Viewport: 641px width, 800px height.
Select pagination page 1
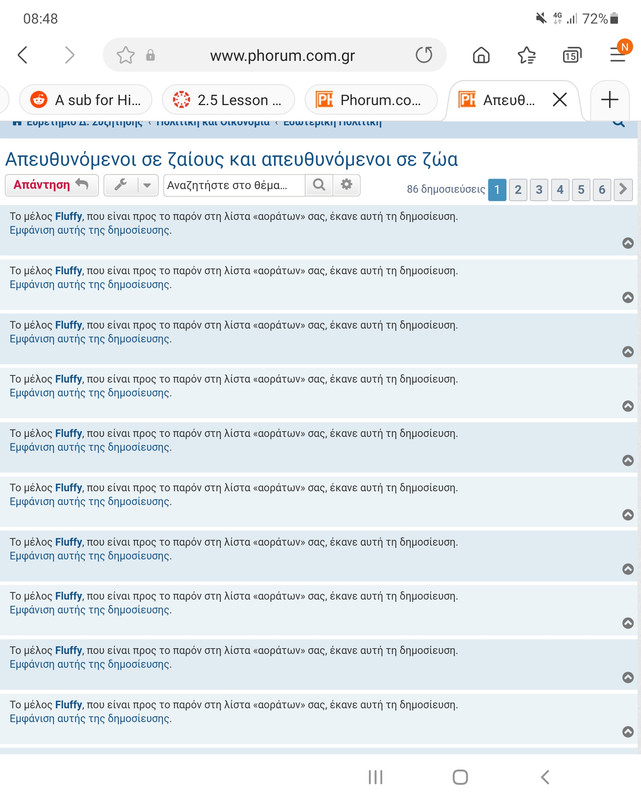coord(497,190)
